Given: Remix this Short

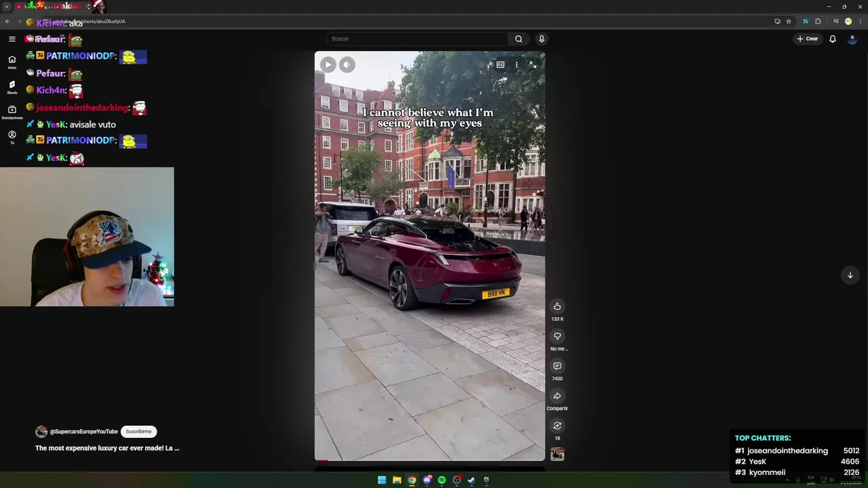Looking at the screenshot, I should [x=557, y=426].
